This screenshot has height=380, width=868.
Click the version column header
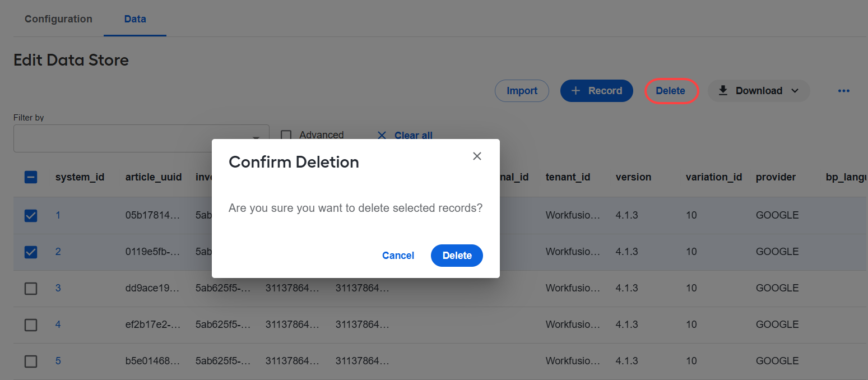point(633,177)
